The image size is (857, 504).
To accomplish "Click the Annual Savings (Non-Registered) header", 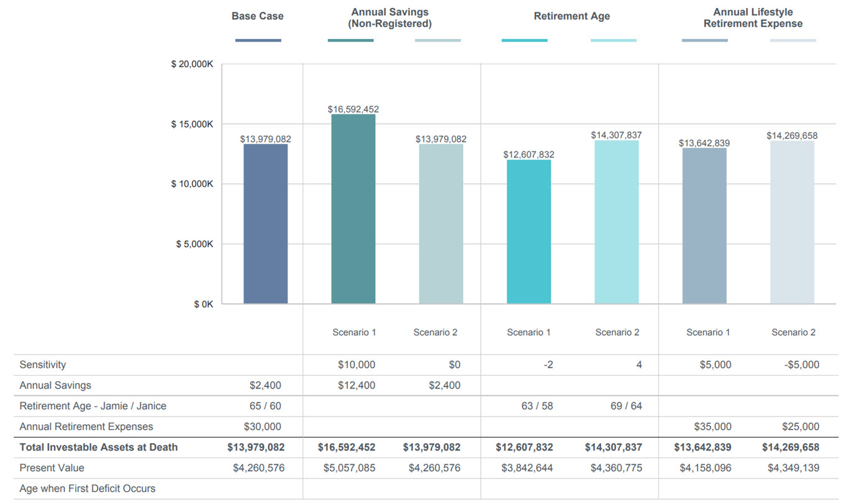I will pos(390,18).
